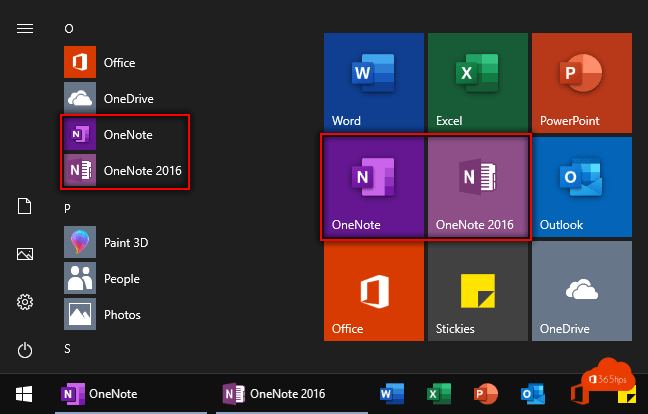This screenshot has width=648, height=414.
Task: Click the Documents icon in the Start sidebar
Action: tap(24, 206)
